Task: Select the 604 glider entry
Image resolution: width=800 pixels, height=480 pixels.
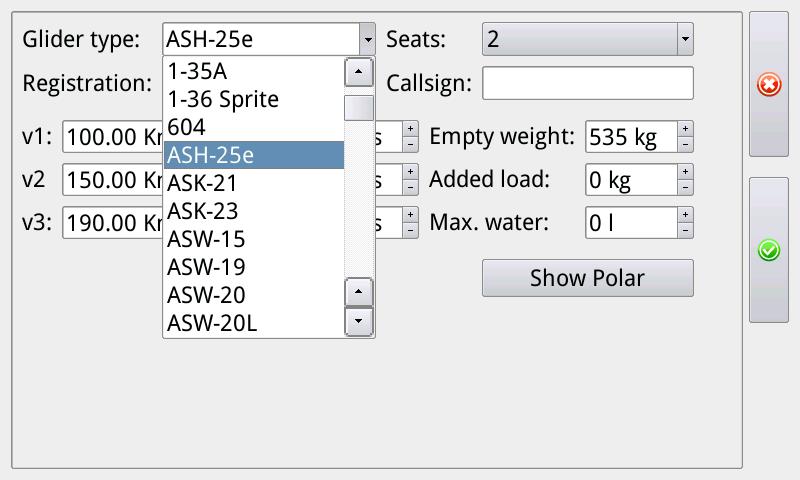Action: click(254, 127)
